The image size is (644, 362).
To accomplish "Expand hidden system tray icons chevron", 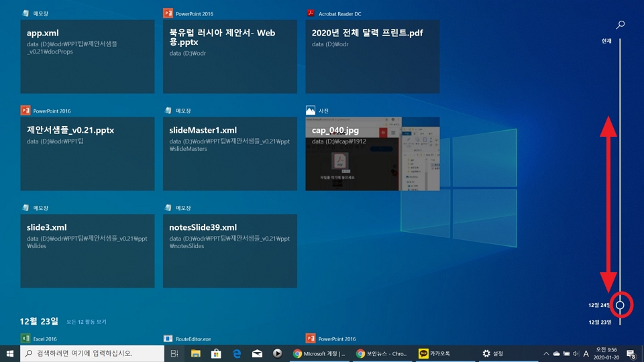I will 546,353.
